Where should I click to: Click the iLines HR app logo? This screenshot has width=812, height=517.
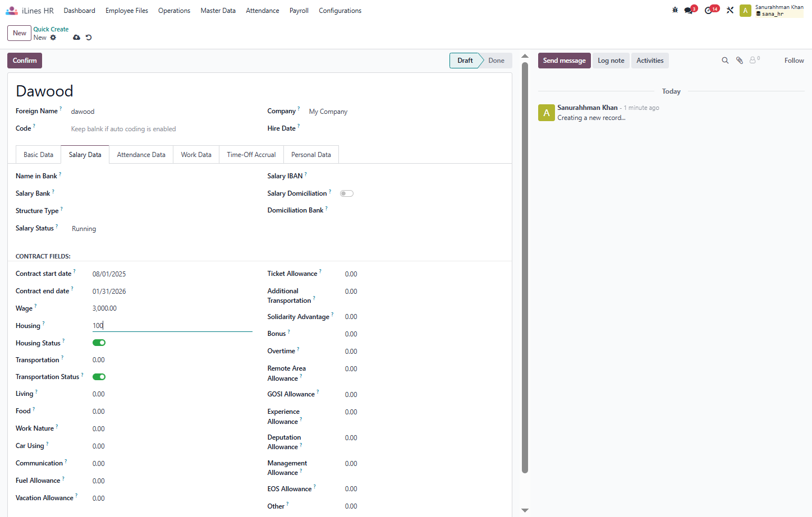click(x=12, y=11)
